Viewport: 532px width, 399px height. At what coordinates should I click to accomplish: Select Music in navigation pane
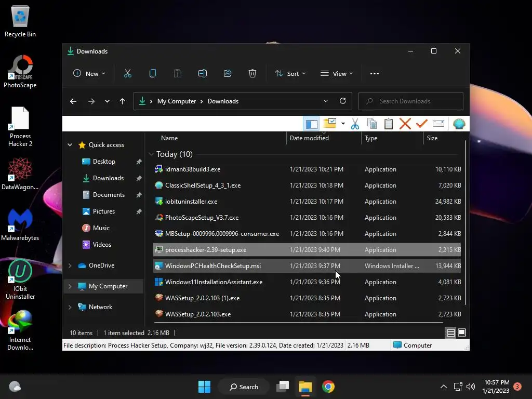pos(101,228)
